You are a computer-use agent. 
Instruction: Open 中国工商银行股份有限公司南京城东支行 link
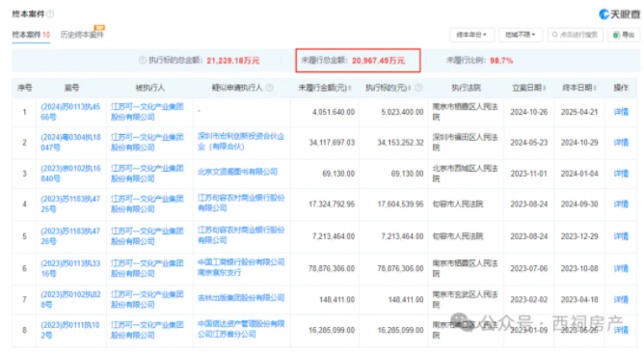point(241,267)
